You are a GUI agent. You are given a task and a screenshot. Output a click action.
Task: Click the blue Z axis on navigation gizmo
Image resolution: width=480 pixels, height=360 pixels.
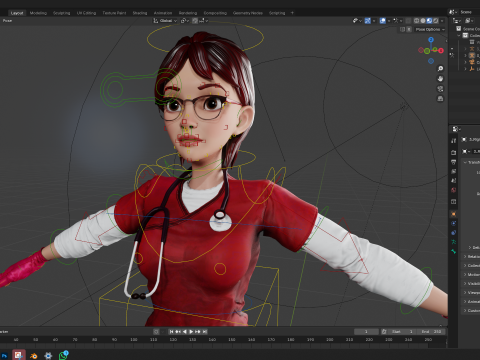(431, 40)
